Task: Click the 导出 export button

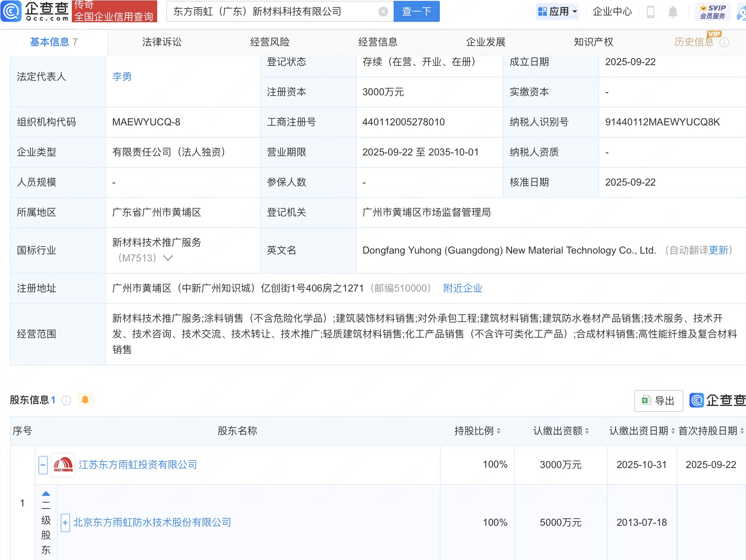Action: click(658, 400)
